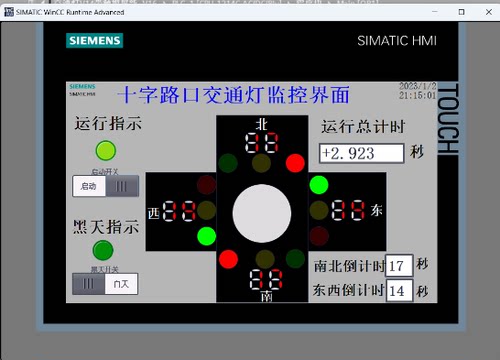Click the date and time 2023/1/2 21:15:01
Image resolution: width=500 pixels, height=360 pixels.
(x=418, y=91)
